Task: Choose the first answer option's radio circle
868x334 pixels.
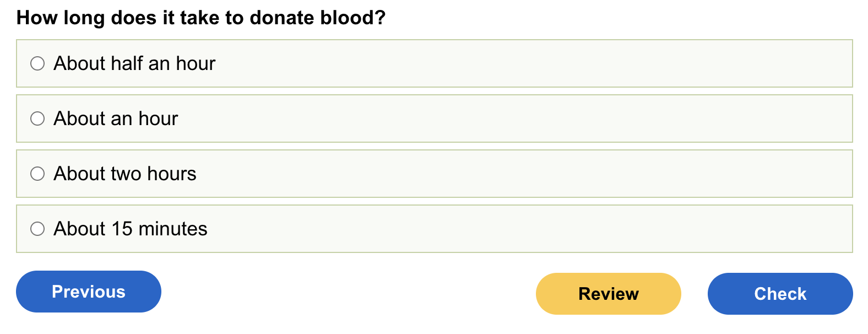Action: tap(37, 63)
